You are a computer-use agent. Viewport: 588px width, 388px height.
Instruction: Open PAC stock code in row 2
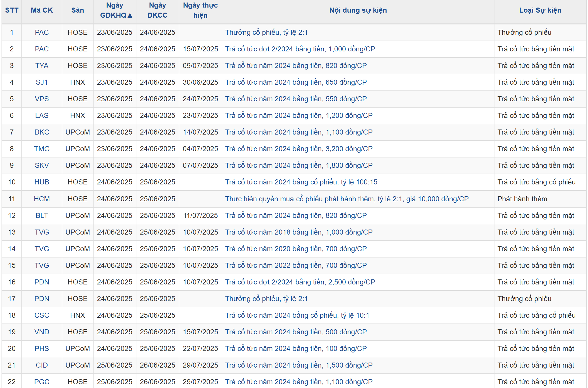(x=42, y=49)
